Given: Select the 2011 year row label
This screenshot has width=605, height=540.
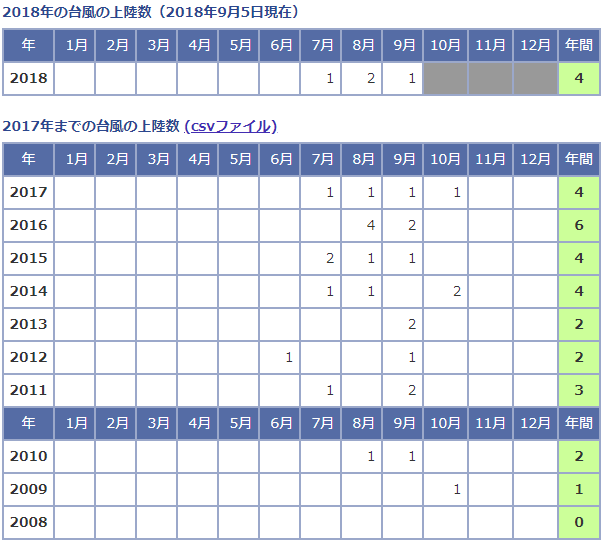Looking at the screenshot, I should pyautogui.click(x=29, y=390).
